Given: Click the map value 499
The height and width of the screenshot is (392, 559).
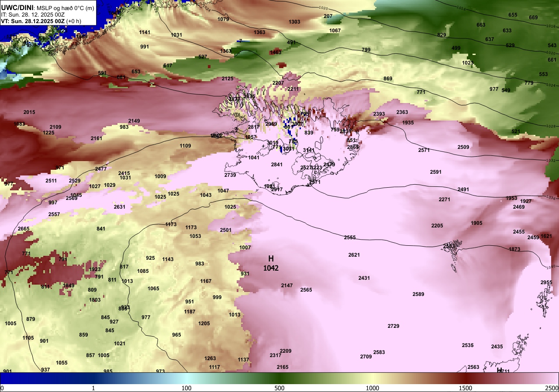Looking at the screenshot, I should click(x=456, y=48).
